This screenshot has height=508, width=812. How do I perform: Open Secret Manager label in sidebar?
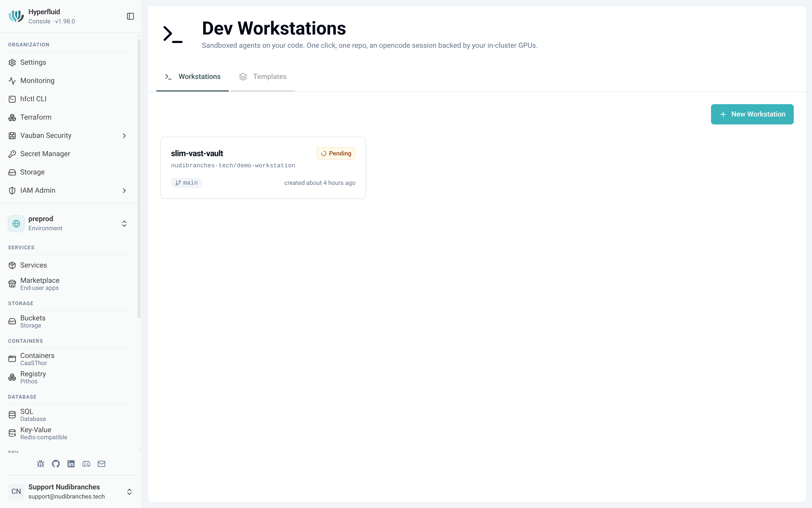pos(45,154)
